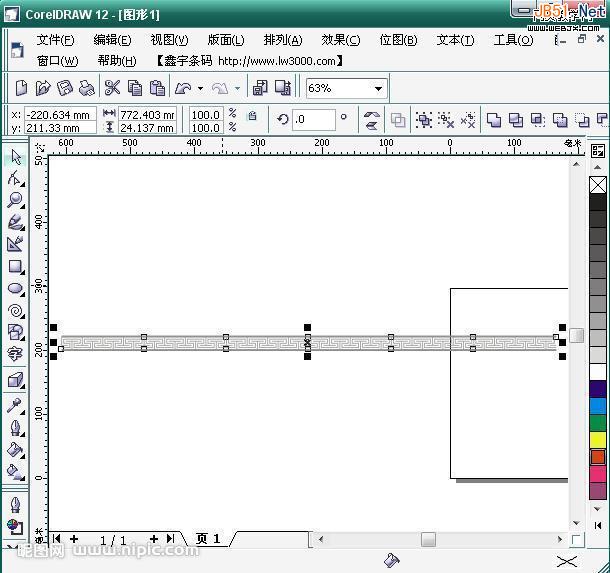This screenshot has height=573, width=610.
Task: Open the 文件(F) menu
Action: [x=55, y=40]
